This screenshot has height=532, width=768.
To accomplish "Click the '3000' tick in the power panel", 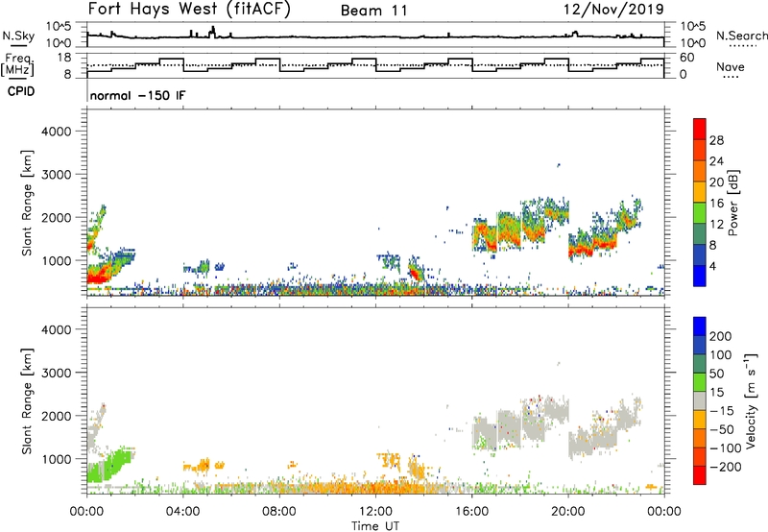I will tap(57, 175).
